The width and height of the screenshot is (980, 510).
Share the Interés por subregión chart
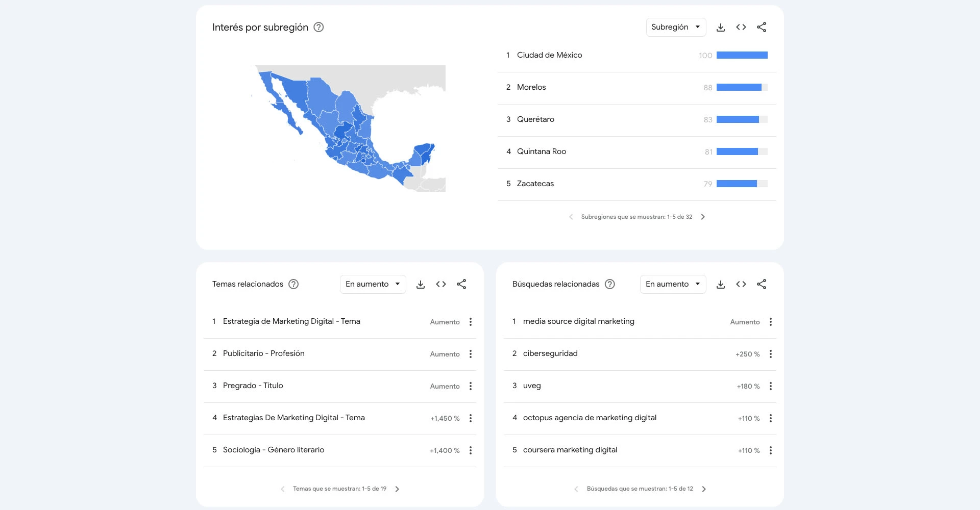click(762, 27)
